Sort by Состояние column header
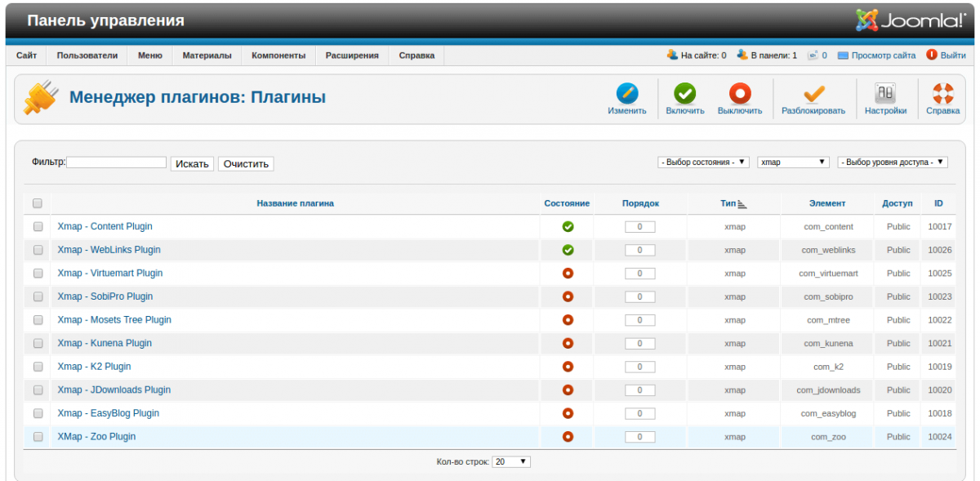The height and width of the screenshot is (481, 980). [567, 203]
